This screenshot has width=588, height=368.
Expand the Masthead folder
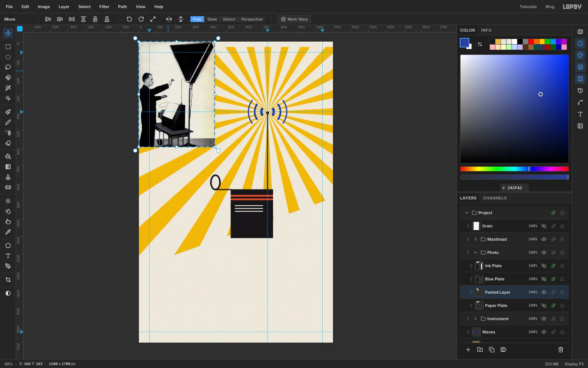click(476, 239)
